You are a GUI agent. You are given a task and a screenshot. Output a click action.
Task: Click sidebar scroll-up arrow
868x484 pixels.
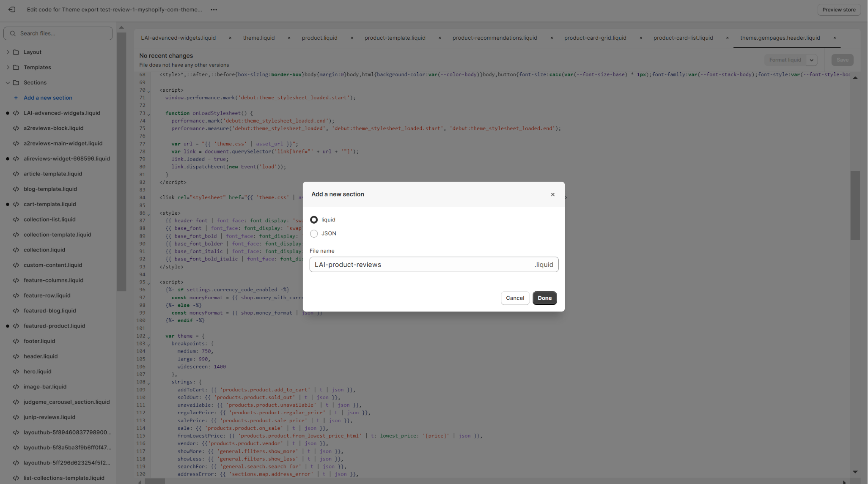[x=121, y=27]
